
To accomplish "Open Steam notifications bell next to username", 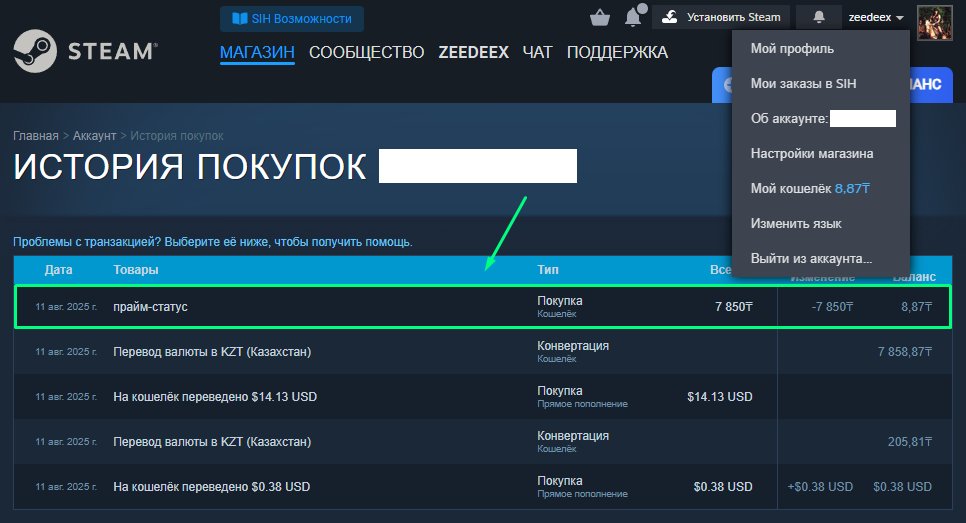I will point(819,17).
